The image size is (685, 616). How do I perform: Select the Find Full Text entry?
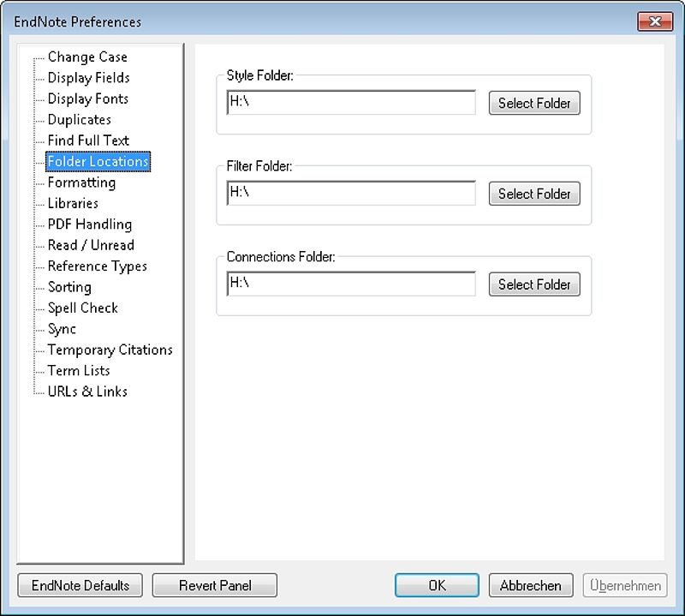(x=88, y=141)
